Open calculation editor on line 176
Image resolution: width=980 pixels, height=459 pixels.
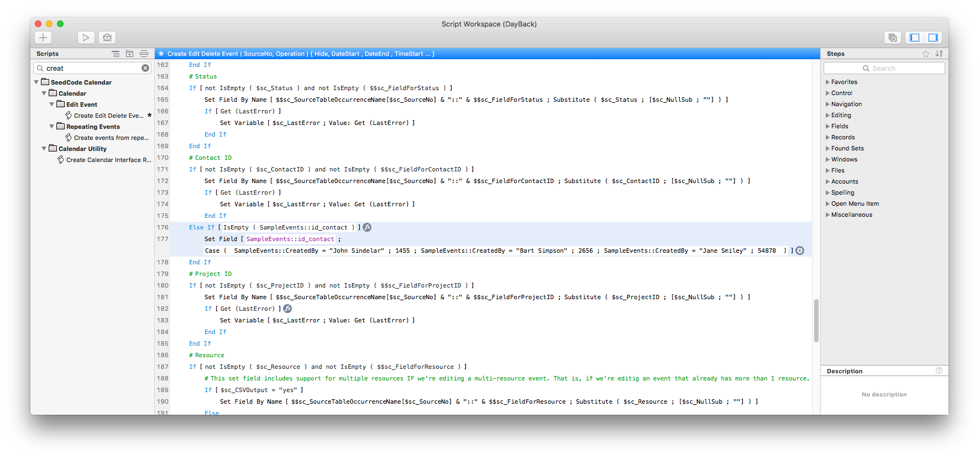click(367, 227)
